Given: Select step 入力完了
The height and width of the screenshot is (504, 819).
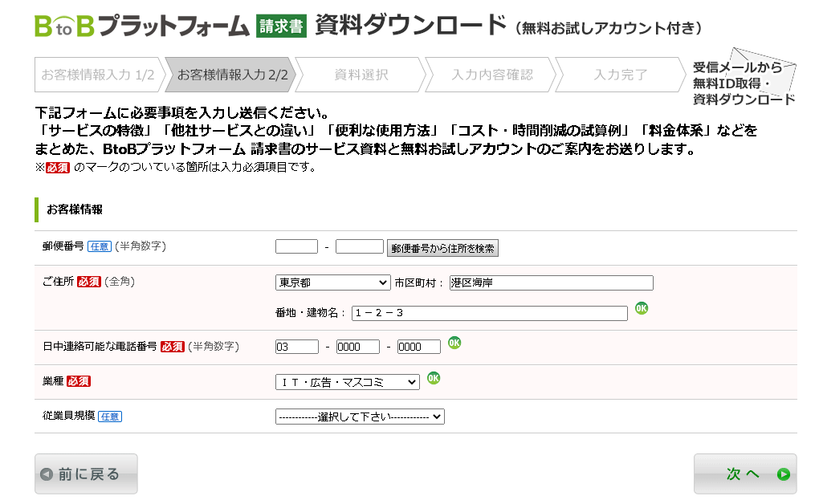Looking at the screenshot, I should (x=621, y=75).
